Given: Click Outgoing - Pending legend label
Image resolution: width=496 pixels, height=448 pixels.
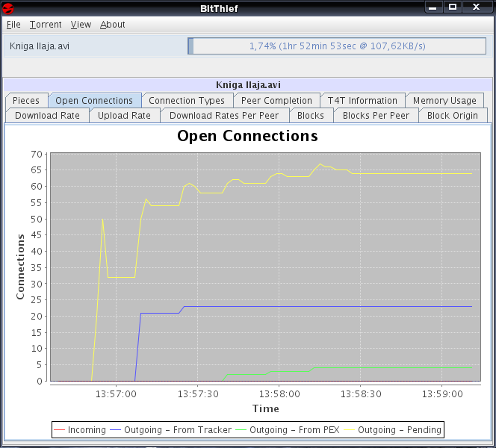Looking at the screenshot, I should click(400, 430).
